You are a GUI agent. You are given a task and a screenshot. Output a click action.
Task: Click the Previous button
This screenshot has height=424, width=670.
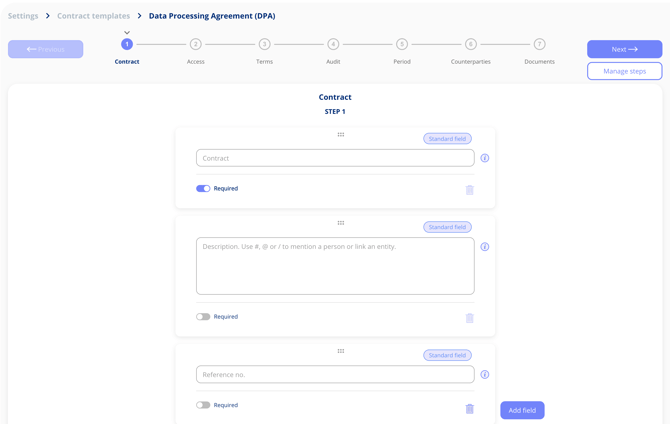pyautogui.click(x=45, y=49)
